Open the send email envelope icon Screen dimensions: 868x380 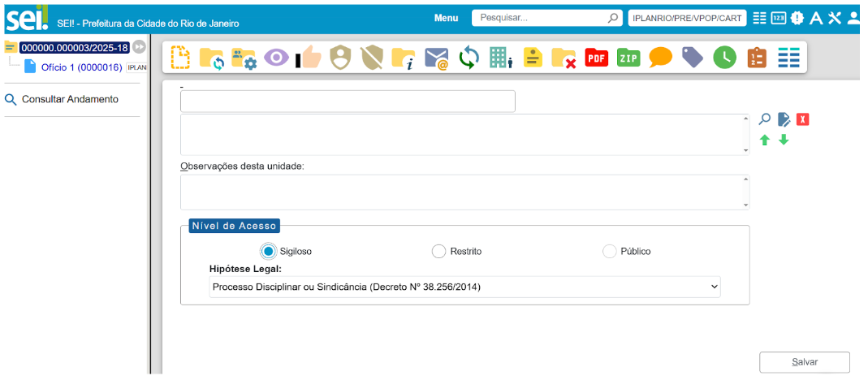[437, 58]
